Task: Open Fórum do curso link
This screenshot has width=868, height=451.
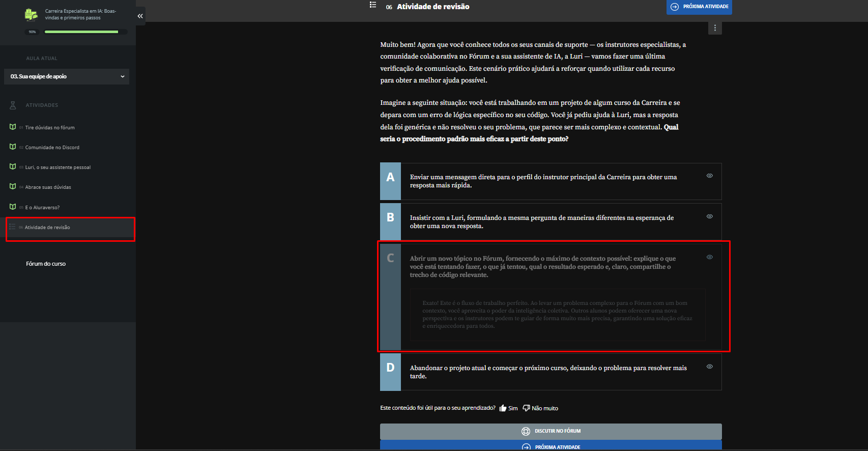Action: point(46,264)
